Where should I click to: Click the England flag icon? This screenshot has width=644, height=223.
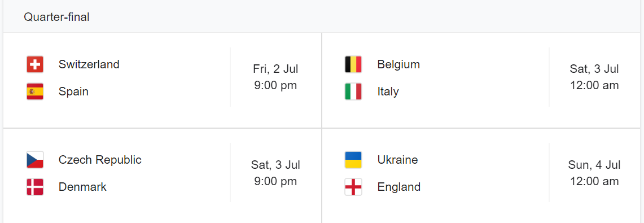tap(353, 187)
